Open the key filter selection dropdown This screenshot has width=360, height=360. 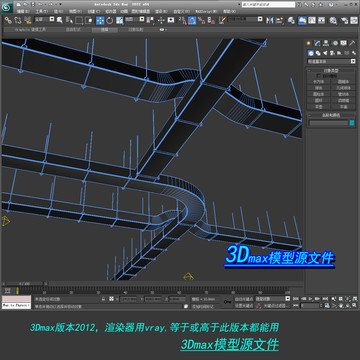coord(273,299)
